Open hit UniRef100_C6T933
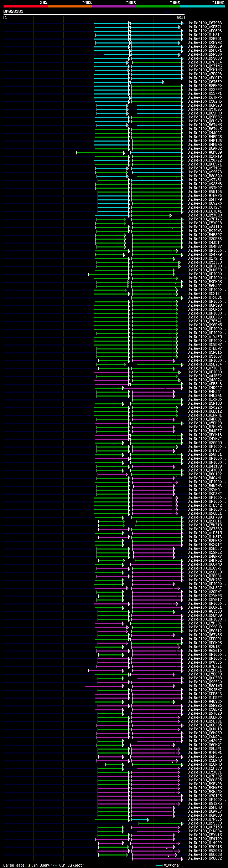228x868 pixels. (x=204, y=23)
